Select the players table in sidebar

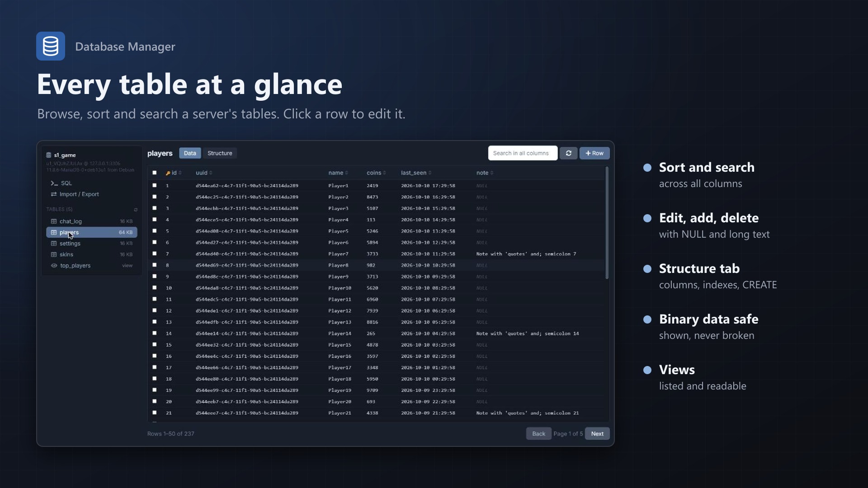pyautogui.click(x=92, y=232)
